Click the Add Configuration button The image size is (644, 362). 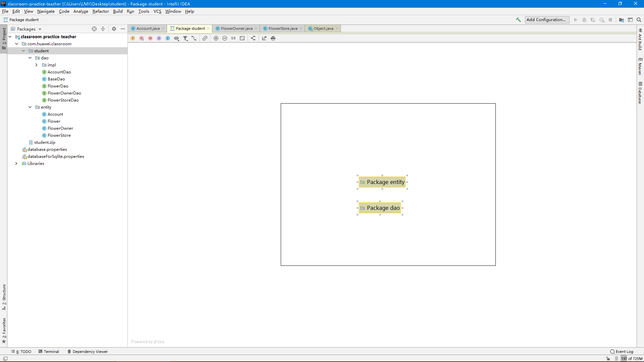546,20
